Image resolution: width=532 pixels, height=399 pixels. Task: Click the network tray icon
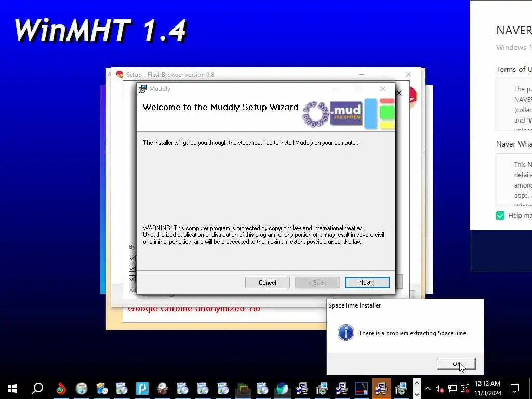[453, 389]
